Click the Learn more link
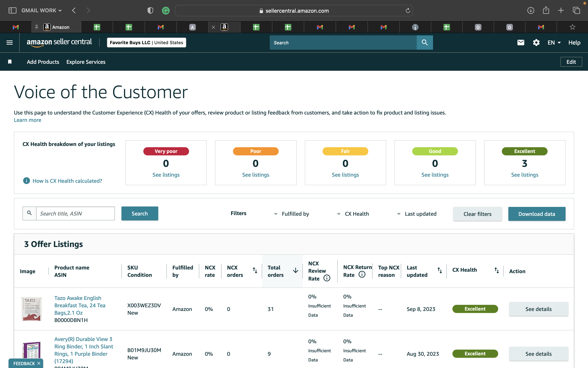The width and height of the screenshot is (588, 368). click(x=27, y=120)
